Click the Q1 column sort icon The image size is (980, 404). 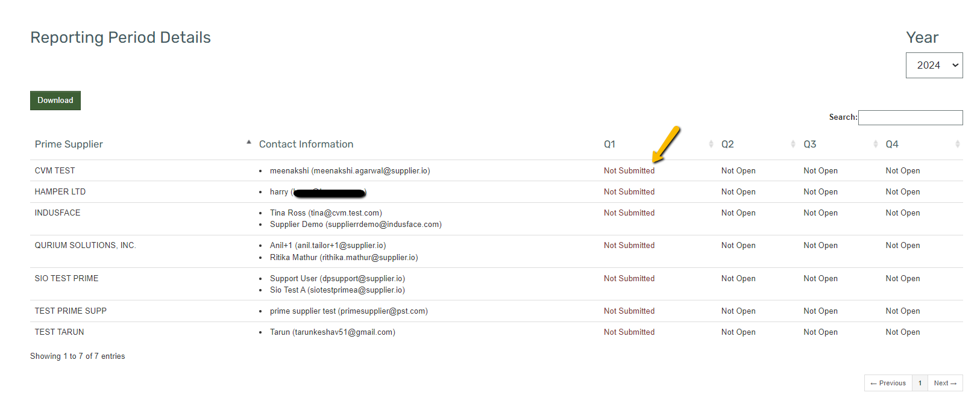[x=711, y=144]
